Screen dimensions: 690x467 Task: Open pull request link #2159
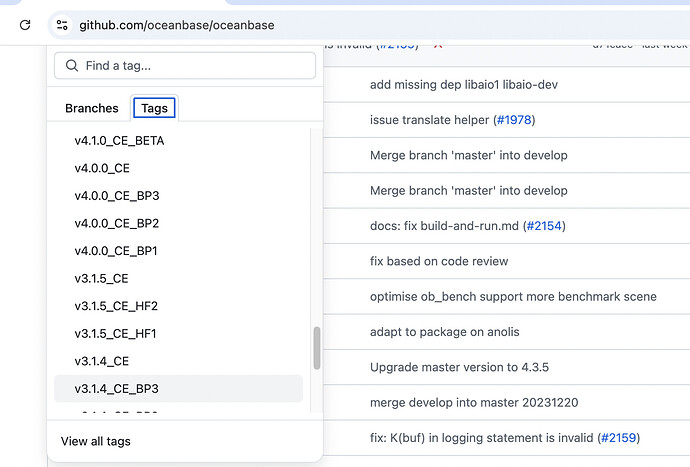pyautogui.click(x=618, y=438)
